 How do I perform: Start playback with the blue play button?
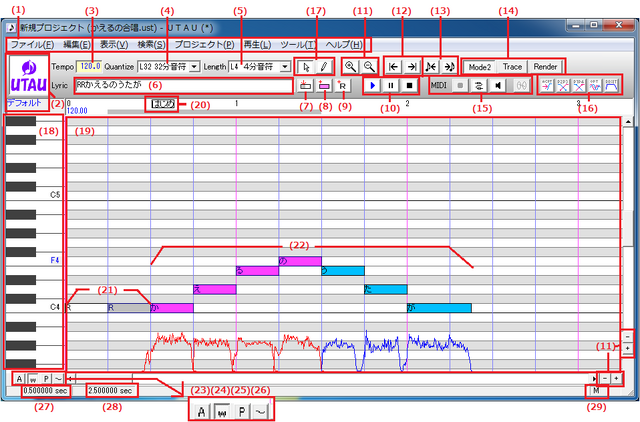[x=372, y=86]
